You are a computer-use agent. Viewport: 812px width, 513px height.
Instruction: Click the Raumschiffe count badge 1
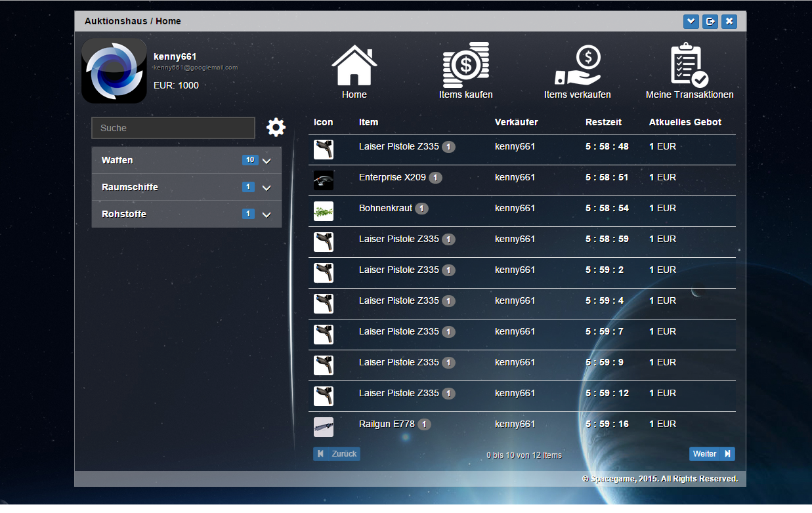248,187
